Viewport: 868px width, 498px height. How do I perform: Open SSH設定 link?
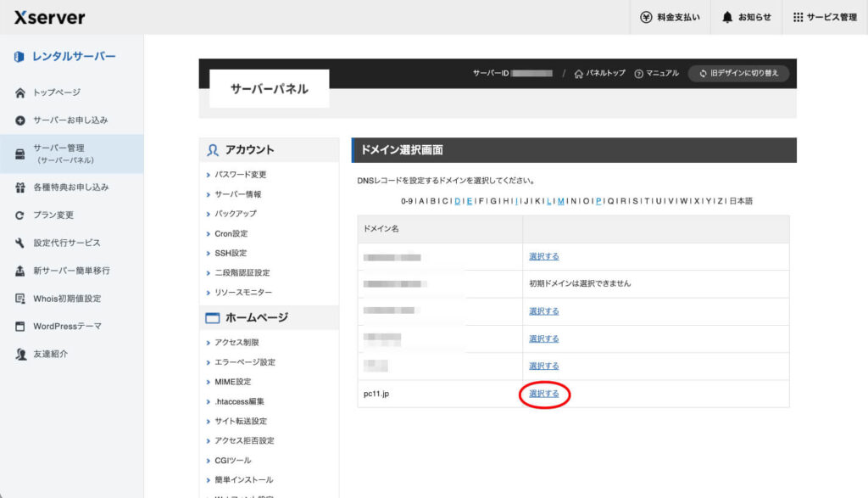coord(231,253)
